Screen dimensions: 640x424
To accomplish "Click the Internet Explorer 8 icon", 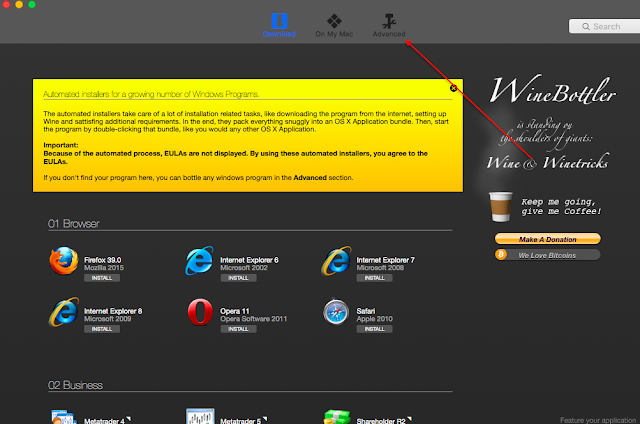I will click(x=64, y=312).
